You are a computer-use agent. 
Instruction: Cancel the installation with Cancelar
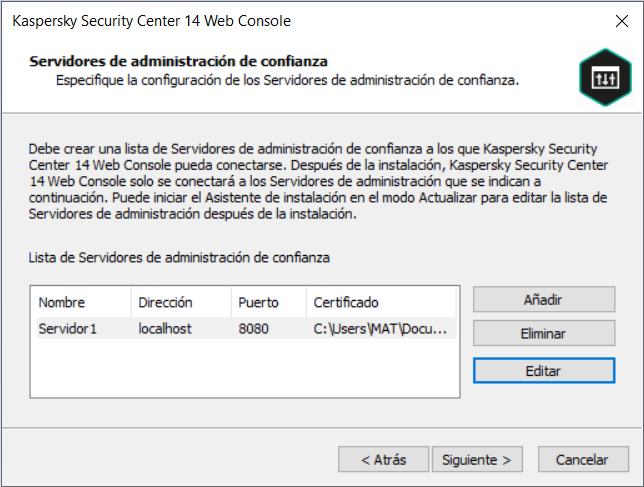point(583,460)
